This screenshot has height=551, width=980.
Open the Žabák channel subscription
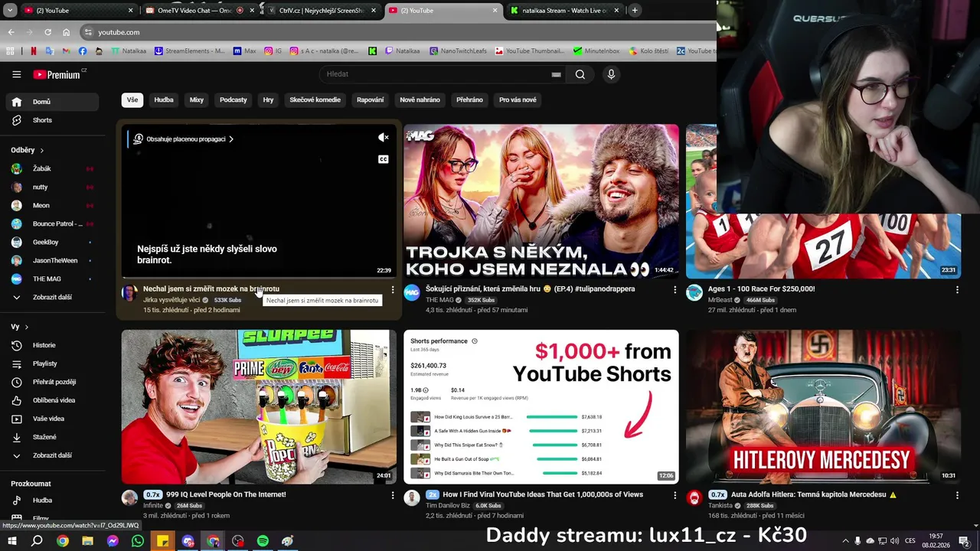(52, 168)
